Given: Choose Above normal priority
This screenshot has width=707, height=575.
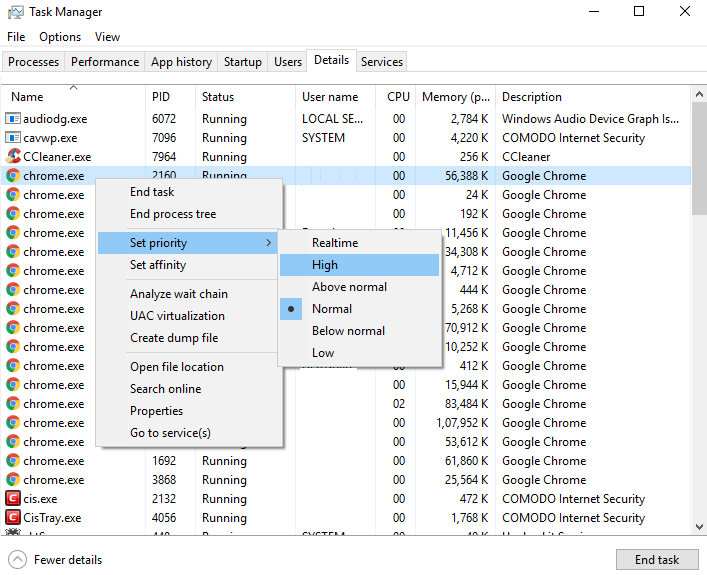Looking at the screenshot, I should tap(359, 287).
